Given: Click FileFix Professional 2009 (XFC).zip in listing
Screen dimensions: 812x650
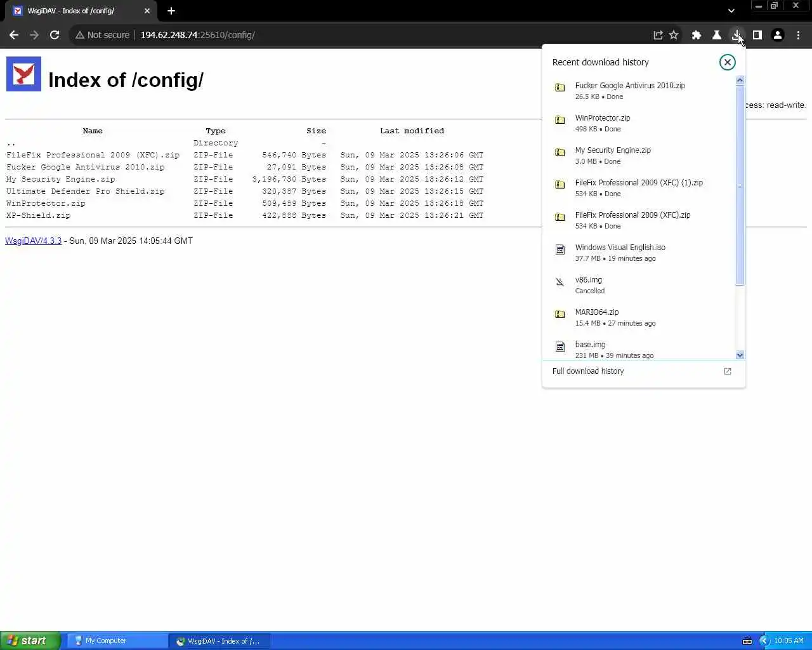Looking at the screenshot, I should [93, 155].
